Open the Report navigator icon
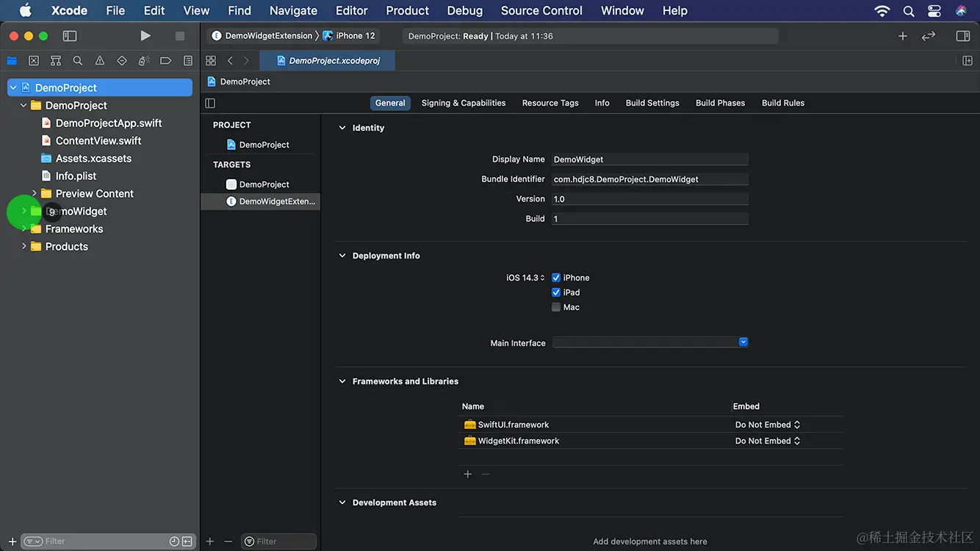Viewport: 980px width, 551px height. [188, 61]
